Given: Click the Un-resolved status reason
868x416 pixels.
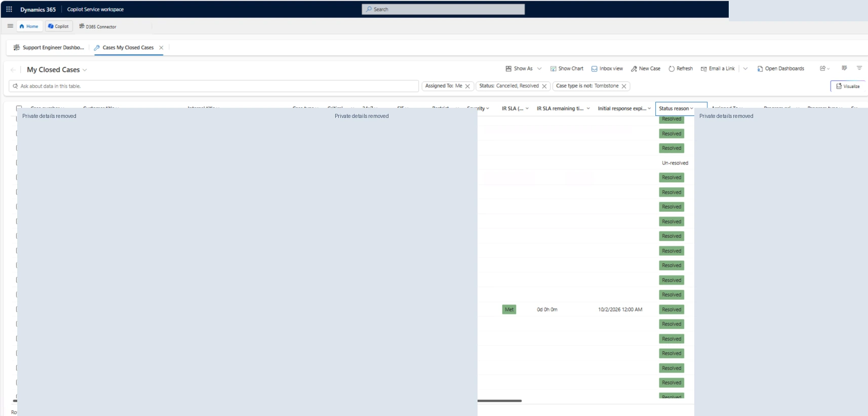Looking at the screenshot, I should coord(675,163).
